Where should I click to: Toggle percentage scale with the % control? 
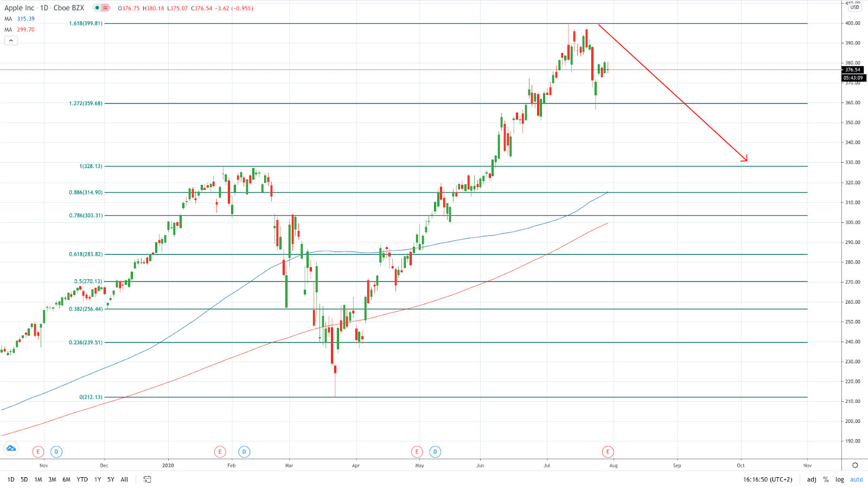point(825,479)
